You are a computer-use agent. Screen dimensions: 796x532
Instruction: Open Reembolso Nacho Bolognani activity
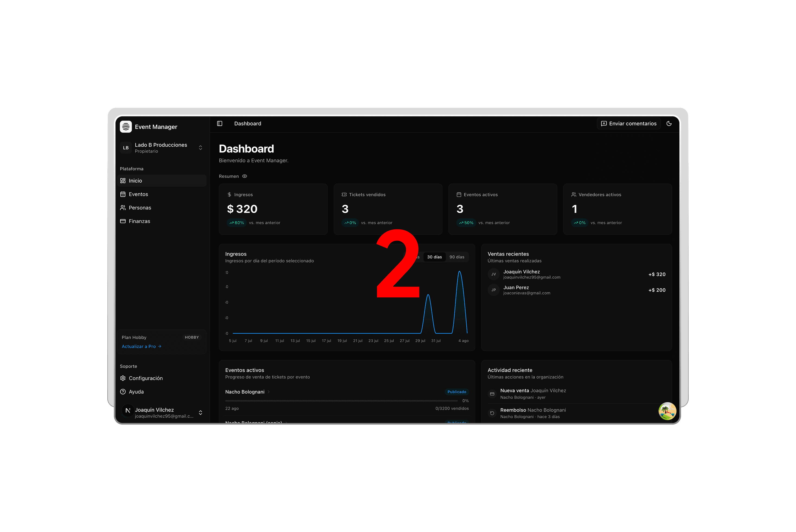[576, 413]
